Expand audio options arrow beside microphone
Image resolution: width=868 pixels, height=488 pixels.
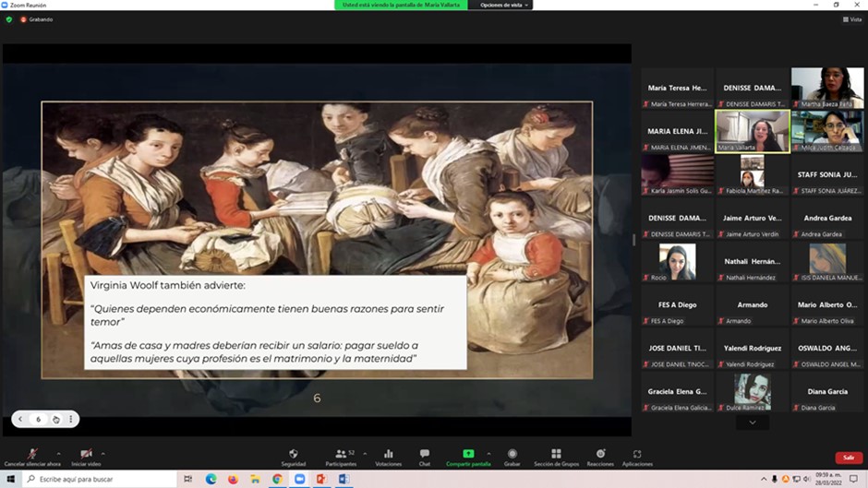coord(59,454)
